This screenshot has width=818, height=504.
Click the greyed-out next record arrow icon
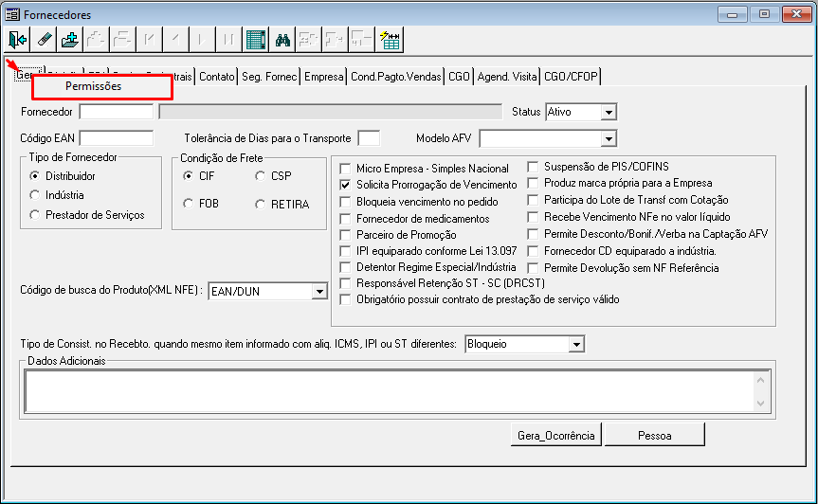(203, 40)
